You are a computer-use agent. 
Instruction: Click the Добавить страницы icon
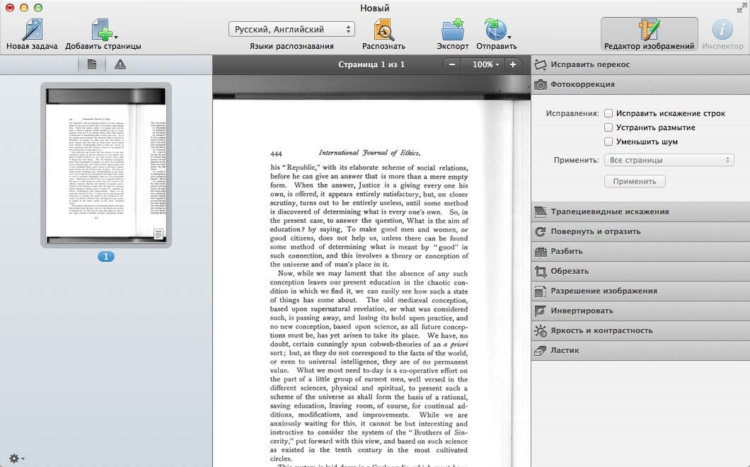[x=101, y=30]
